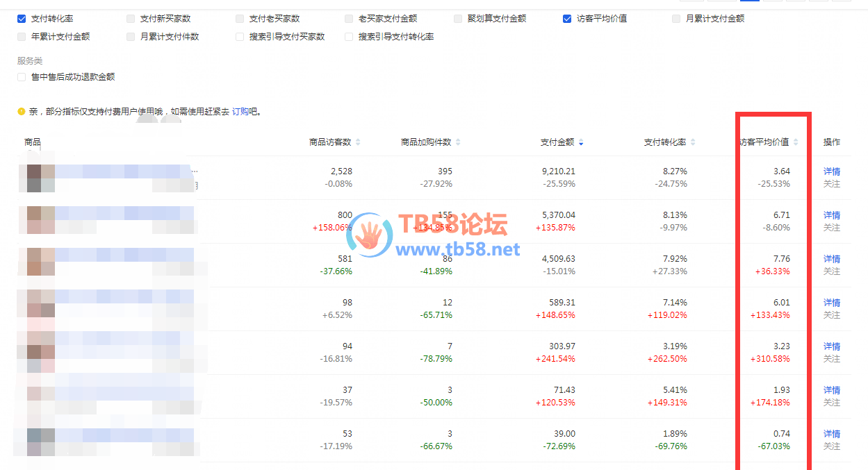
Task: Click the yellow notice icon before 亲
Action: pyautogui.click(x=22, y=111)
